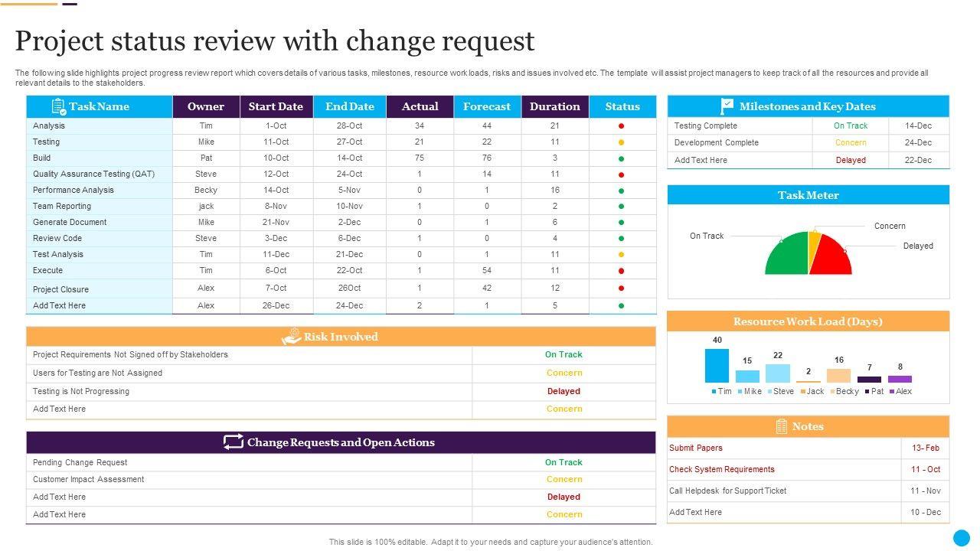Click Tim's bar in the workload chart
This screenshot has height=551, width=980.
[717, 366]
